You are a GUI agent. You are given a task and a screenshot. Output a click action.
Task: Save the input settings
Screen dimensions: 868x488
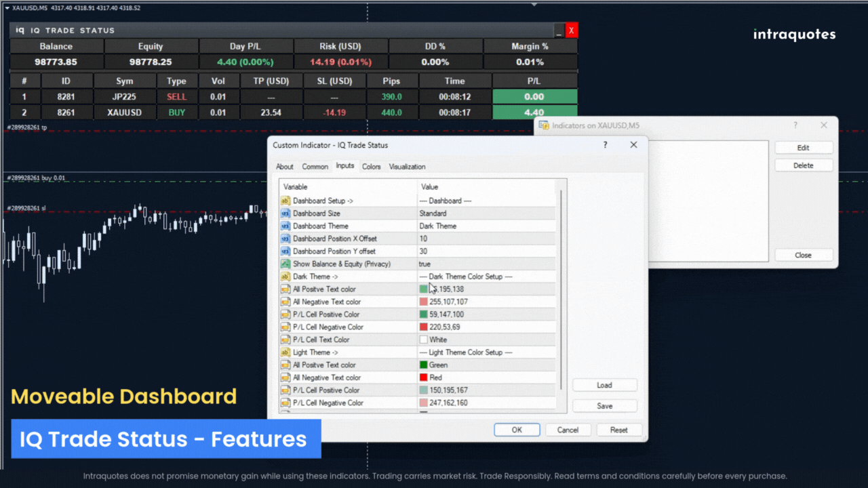click(x=605, y=406)
